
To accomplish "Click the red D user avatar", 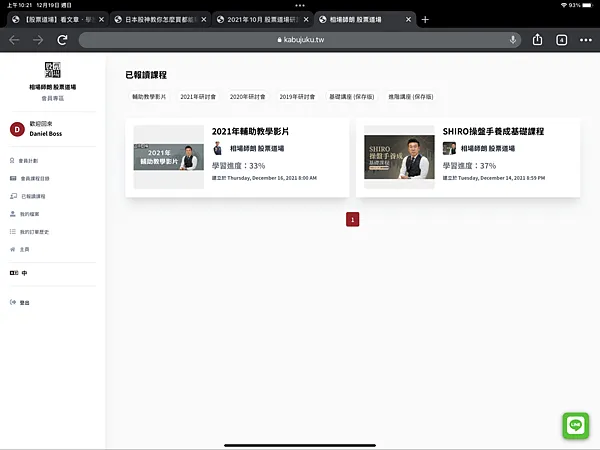I will coord(17,129).
